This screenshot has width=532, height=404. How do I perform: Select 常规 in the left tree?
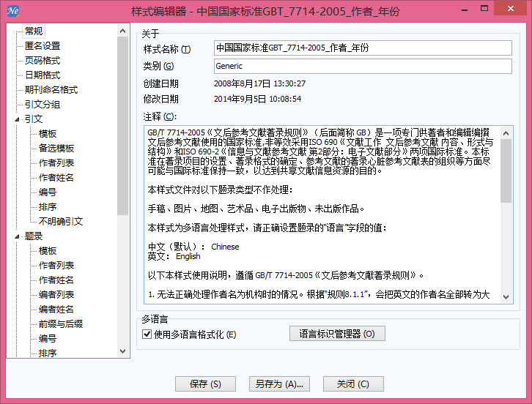(34, 31)
